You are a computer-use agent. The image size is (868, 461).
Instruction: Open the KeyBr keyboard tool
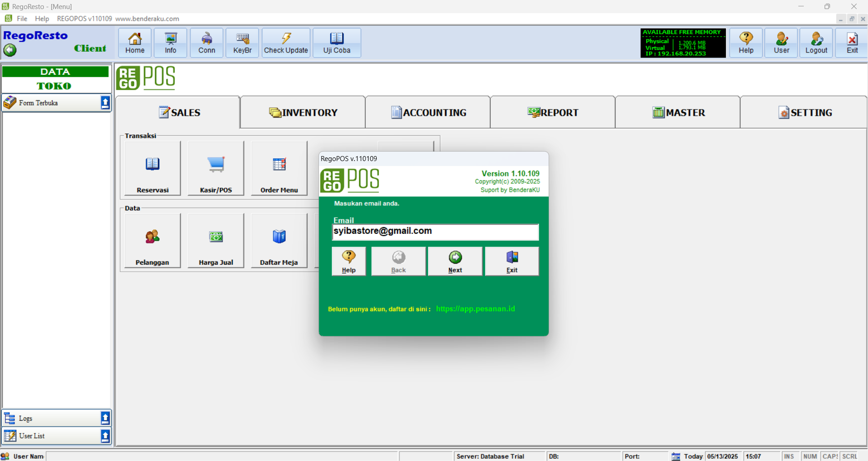[x=242, y=43]
